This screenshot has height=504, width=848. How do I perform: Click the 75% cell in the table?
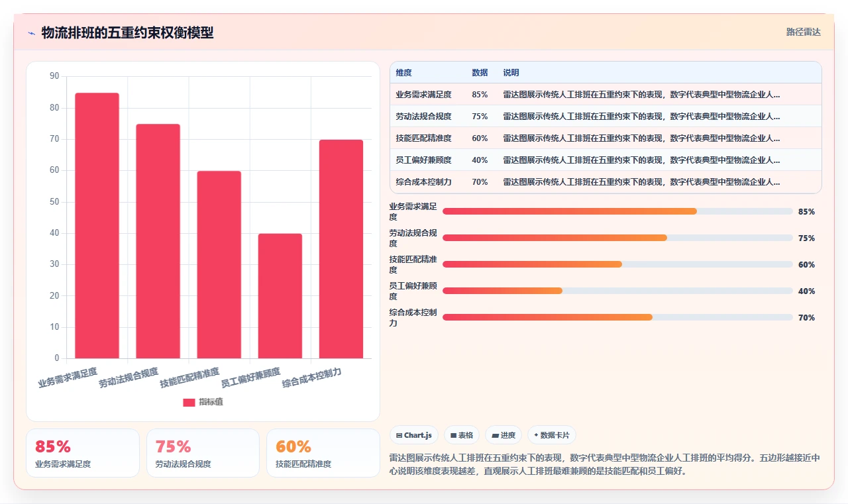coord(480,116)
